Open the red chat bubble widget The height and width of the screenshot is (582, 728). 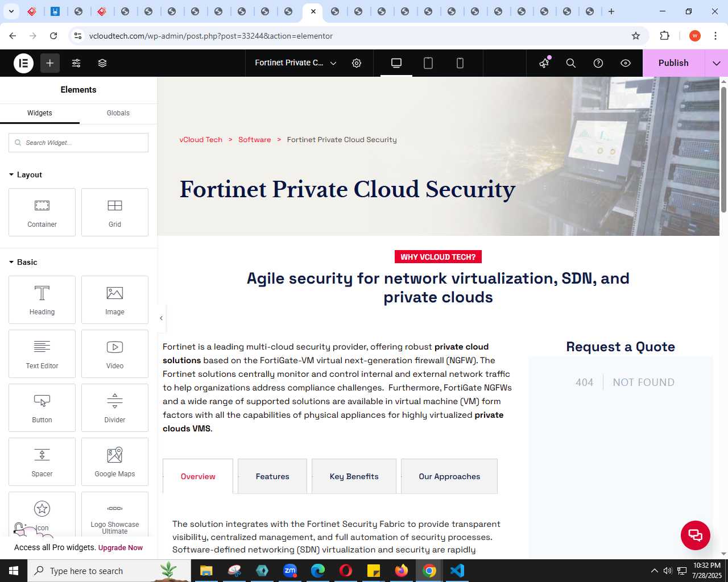pyautogui.click(x=696, y=535)
